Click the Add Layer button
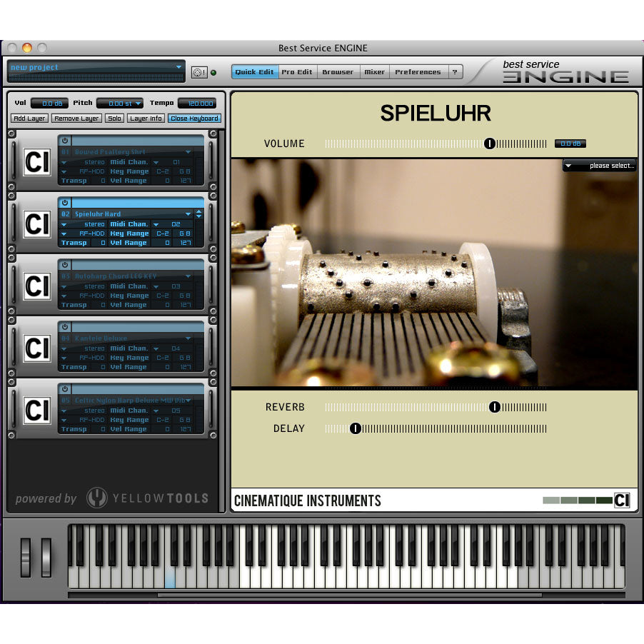 coord(29,118)
